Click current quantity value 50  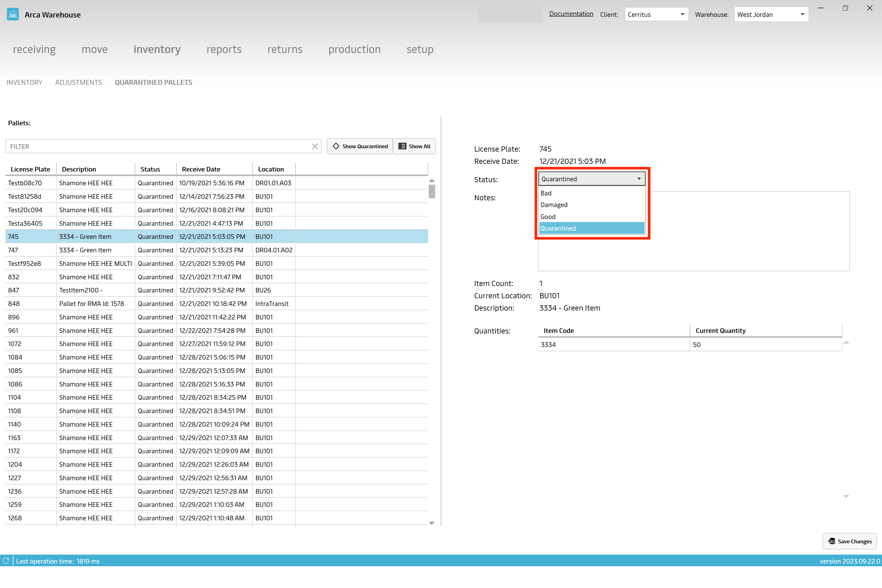click(x=766, y=345)
